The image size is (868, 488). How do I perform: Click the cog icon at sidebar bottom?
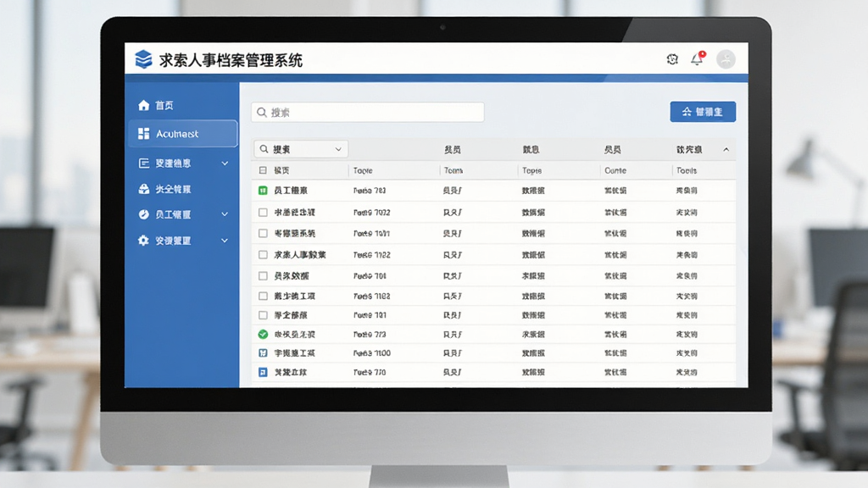click(143, 241)
